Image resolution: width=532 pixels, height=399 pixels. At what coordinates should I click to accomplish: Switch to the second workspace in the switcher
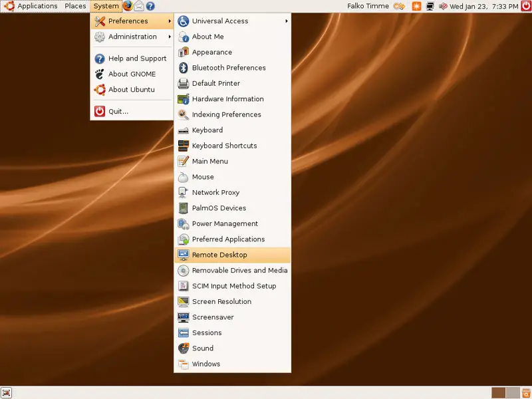(513, 393)
